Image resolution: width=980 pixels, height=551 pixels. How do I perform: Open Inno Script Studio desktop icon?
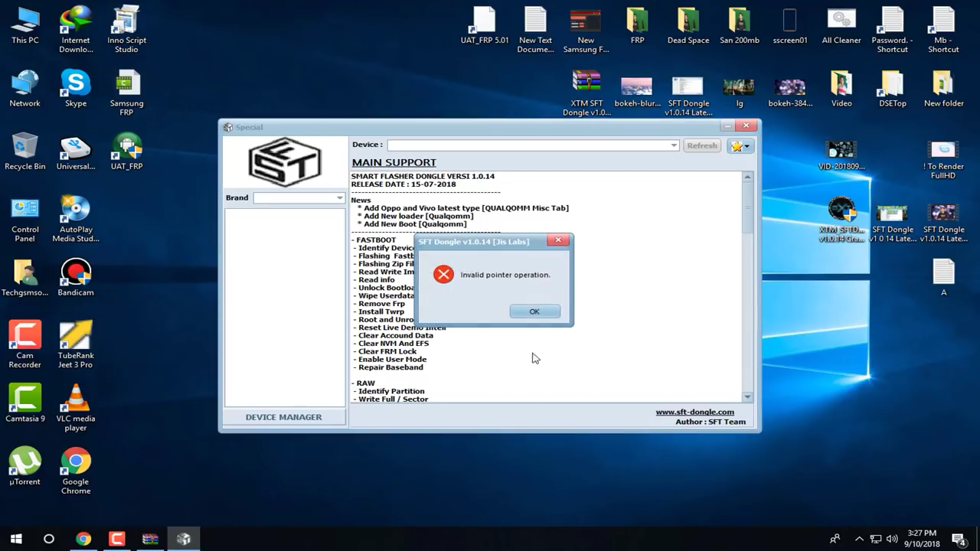[126, 30]
